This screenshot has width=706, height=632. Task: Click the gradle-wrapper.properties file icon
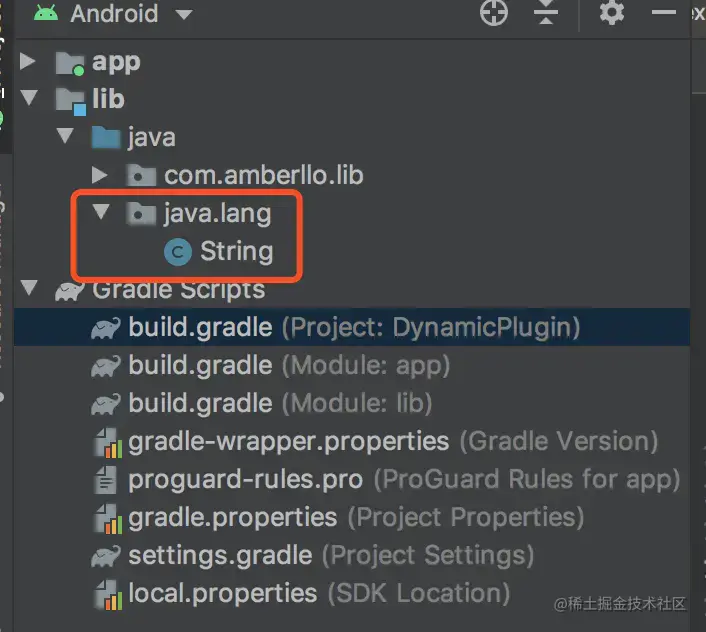point(107,443)
